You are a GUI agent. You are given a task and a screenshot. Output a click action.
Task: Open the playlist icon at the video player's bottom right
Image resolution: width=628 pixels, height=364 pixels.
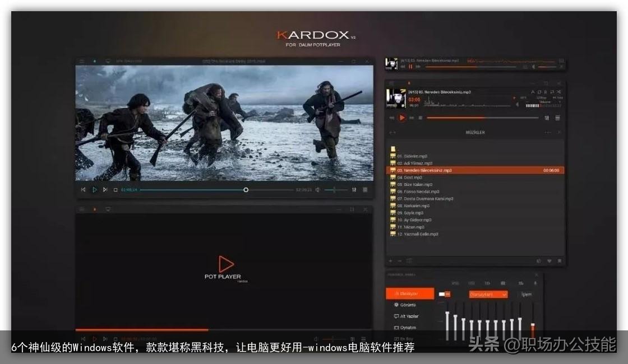366,189
